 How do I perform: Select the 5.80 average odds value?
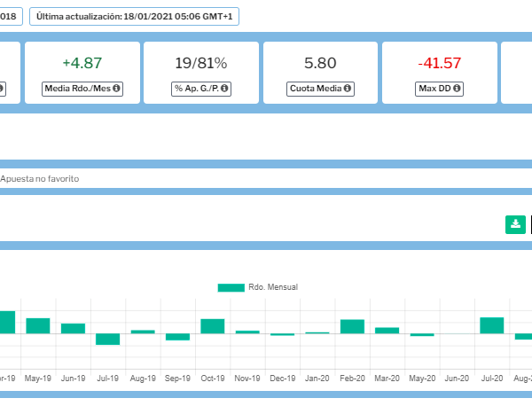[320, 63]
